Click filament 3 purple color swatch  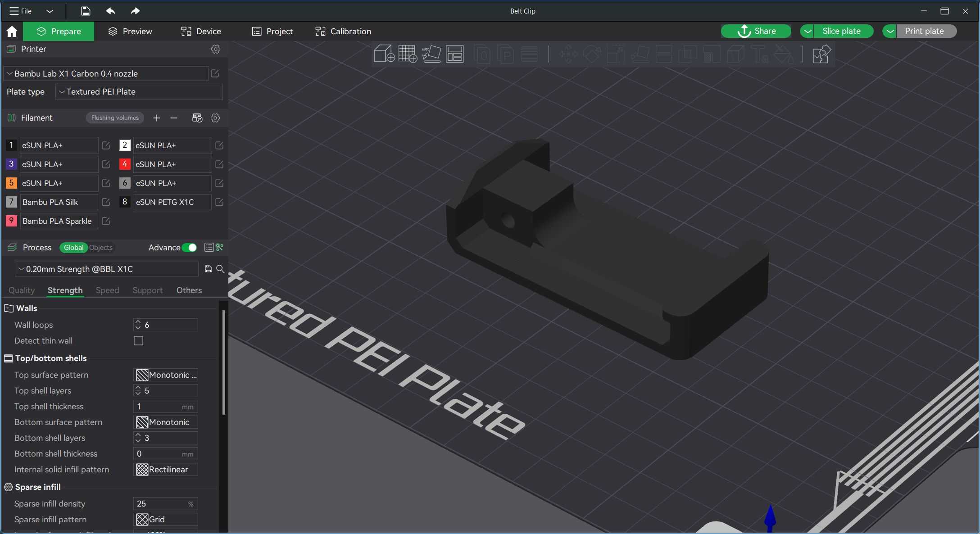(11, 164)
